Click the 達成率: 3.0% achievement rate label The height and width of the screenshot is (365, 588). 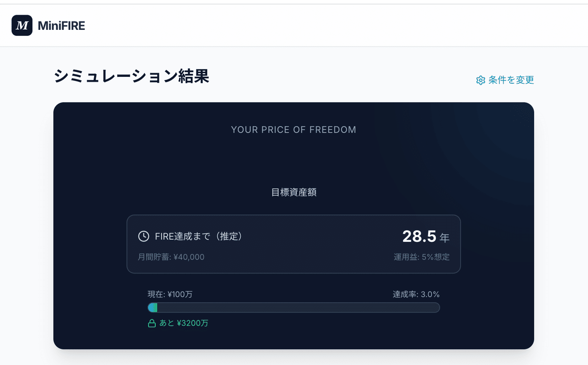[416, 294]
